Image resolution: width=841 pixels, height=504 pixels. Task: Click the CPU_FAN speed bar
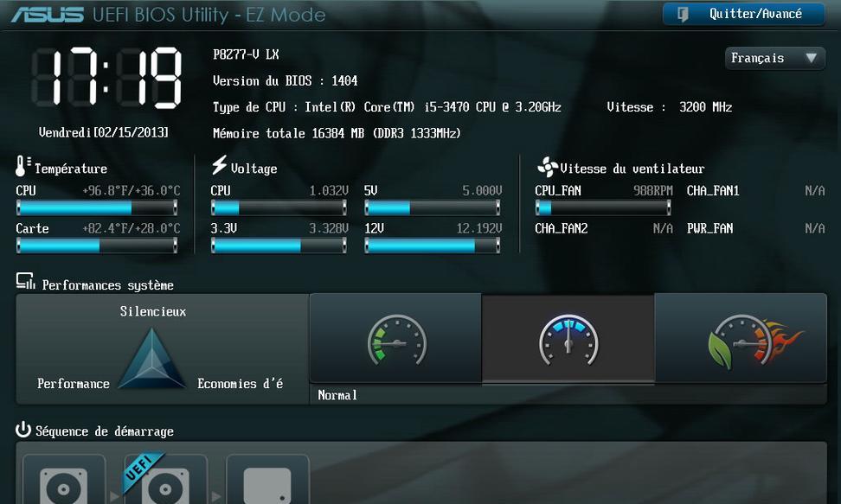pos(603,207)
